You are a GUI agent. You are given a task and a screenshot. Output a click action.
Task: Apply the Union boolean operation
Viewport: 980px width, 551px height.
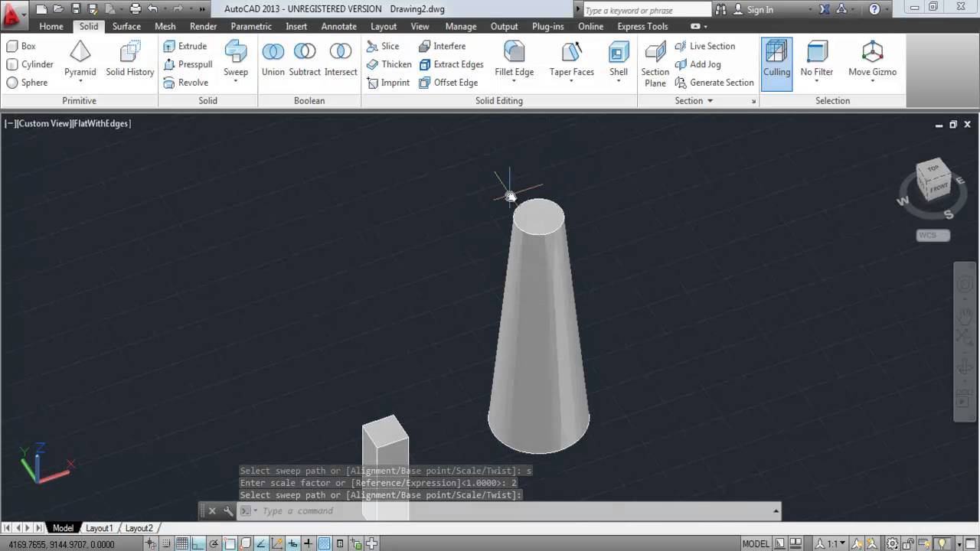tap(273, 60)
